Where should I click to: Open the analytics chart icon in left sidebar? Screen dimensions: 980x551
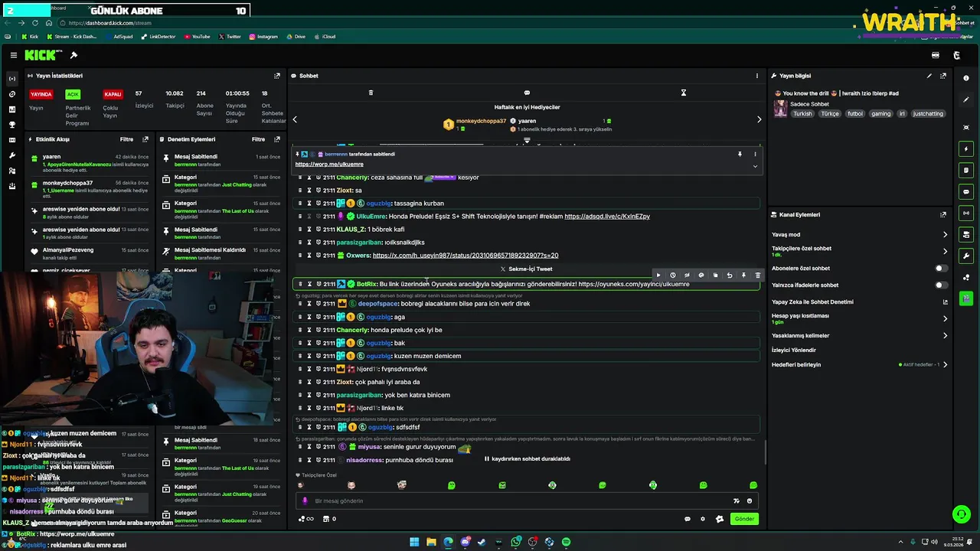11,109
